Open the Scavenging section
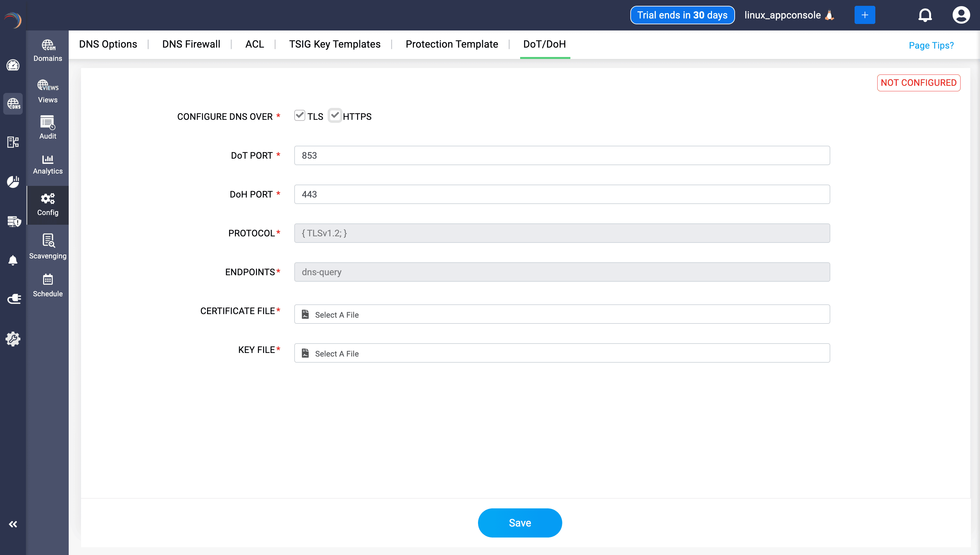This screenshot has height=555, width=980. (47, 245)
